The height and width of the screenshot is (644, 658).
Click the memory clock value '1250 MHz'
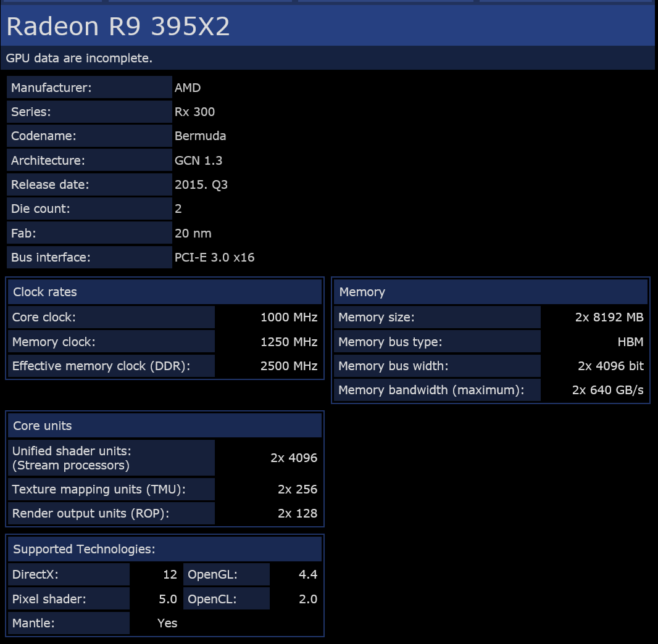[x=289, y=342]
